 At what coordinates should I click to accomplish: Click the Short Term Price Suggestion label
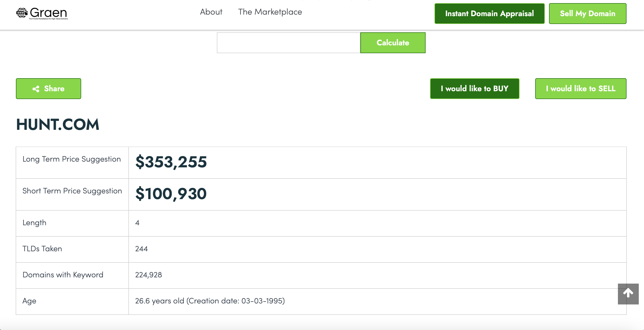(x=72, y=191)
